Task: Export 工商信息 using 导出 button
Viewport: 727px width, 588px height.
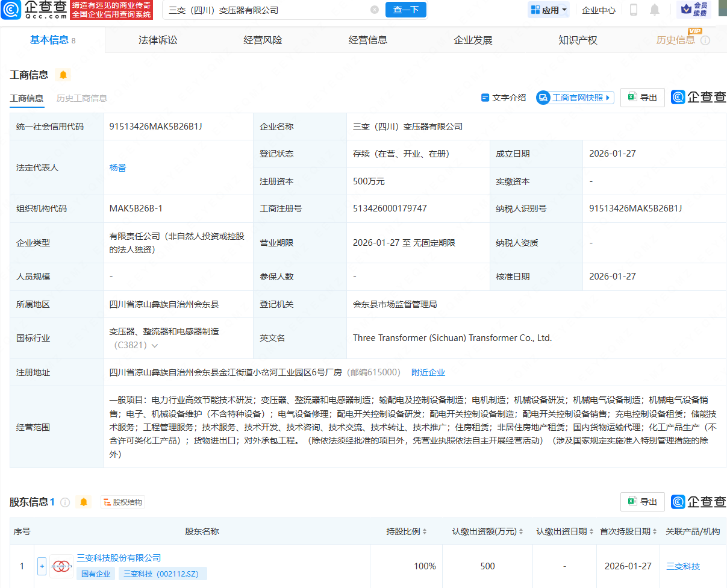Action: point(642,98)
